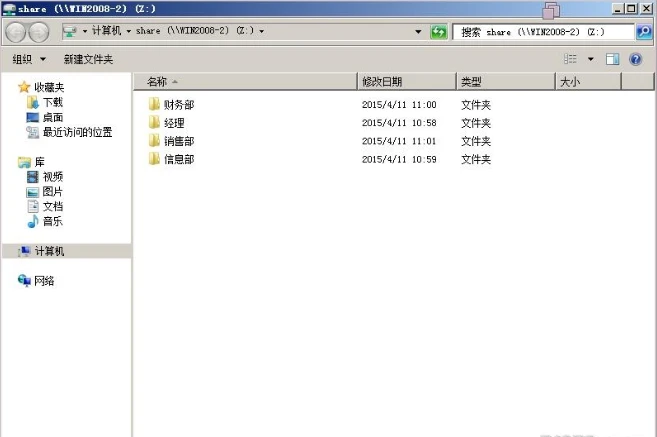Screen dimensions: 657x437
Task: Select 视频 label in libraries
Action: 53,177
